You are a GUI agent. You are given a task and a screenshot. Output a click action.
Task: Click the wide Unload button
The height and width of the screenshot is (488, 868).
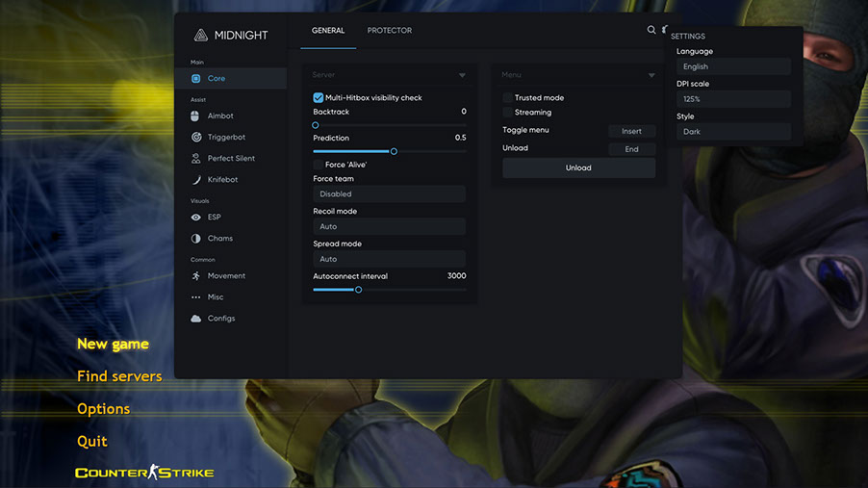point(578,168)
